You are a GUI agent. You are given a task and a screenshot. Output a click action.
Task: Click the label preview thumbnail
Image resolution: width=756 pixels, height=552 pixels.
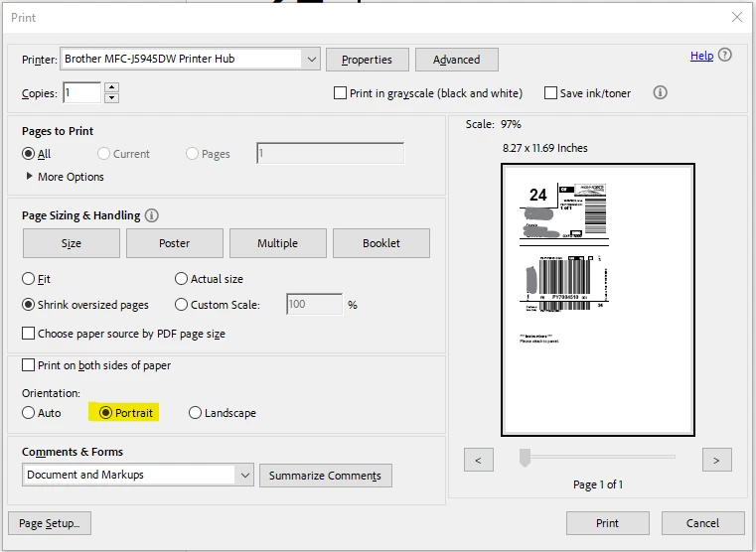(x=598, y=300)
